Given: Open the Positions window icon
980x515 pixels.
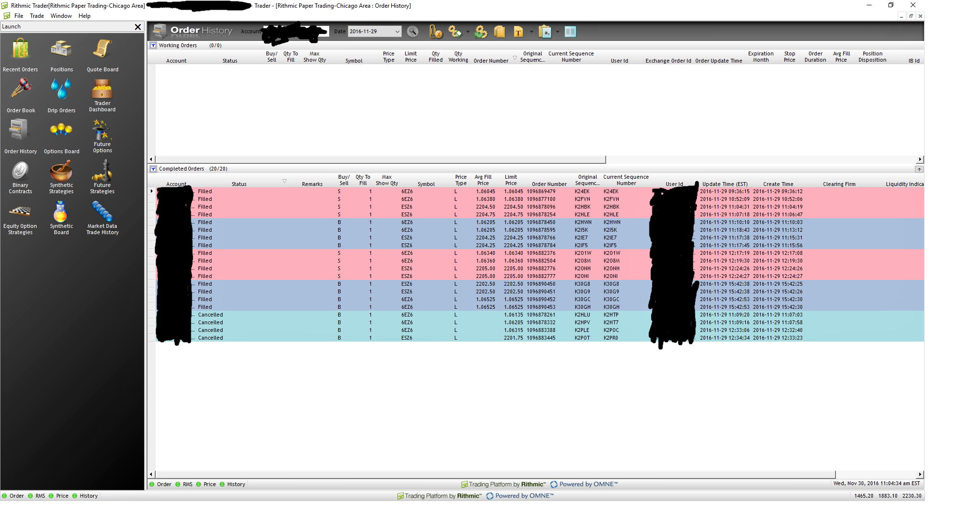Looking at the screenshot, I should click(61, 55).
